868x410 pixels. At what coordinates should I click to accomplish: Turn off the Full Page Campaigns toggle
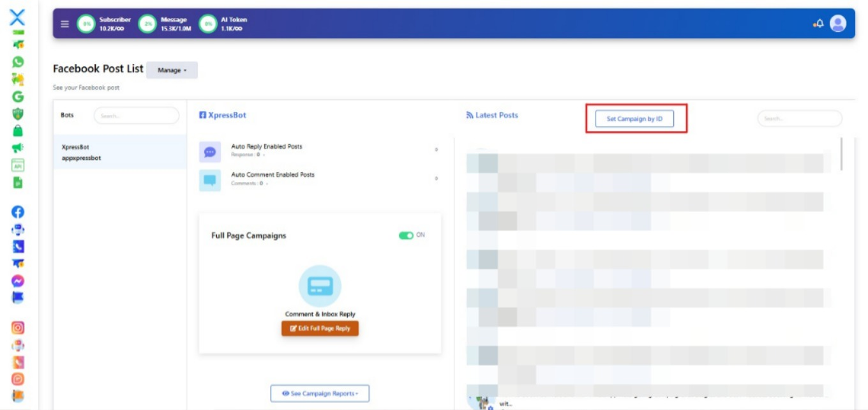[406, 236]
